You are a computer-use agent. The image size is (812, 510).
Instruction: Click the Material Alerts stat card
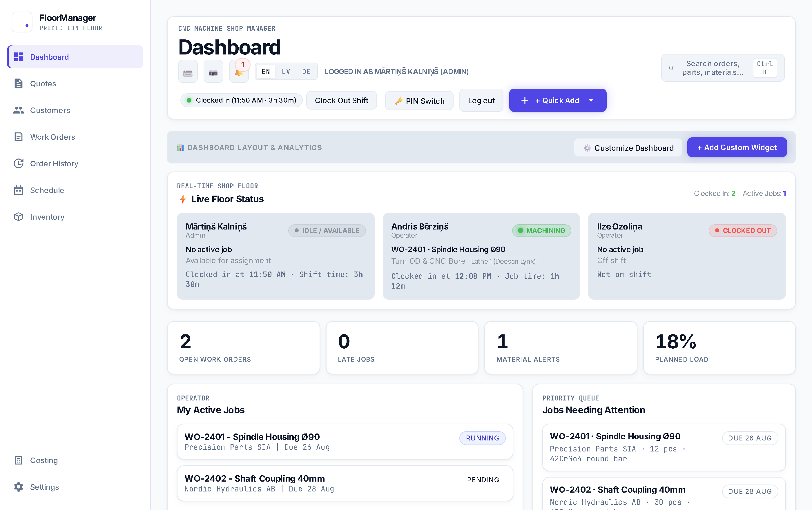[561, 348]
